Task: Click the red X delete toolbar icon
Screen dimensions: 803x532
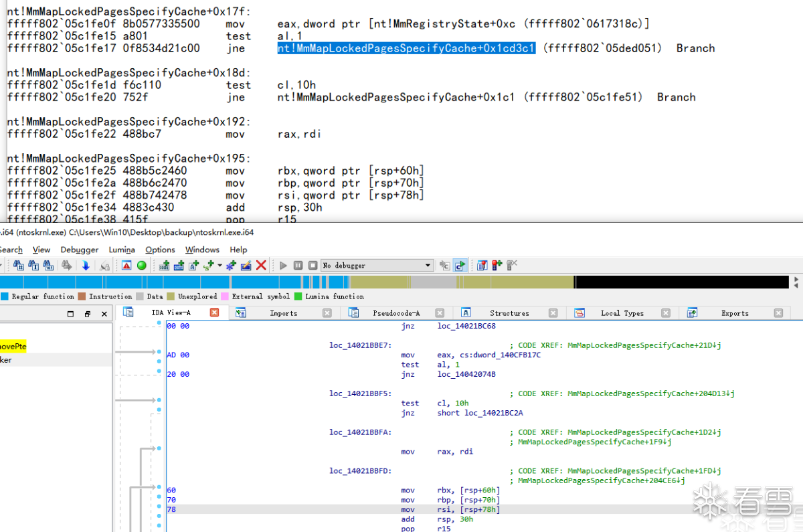Action: tap(261, 265)
